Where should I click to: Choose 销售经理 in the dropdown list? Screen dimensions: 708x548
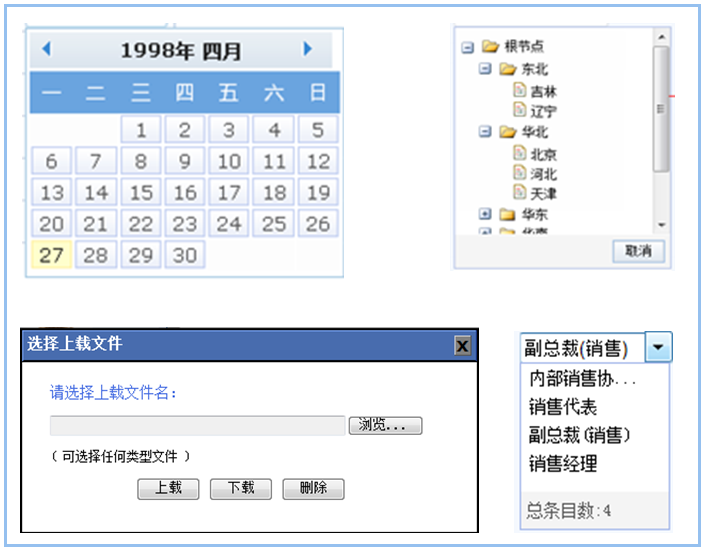coord(563,464)
